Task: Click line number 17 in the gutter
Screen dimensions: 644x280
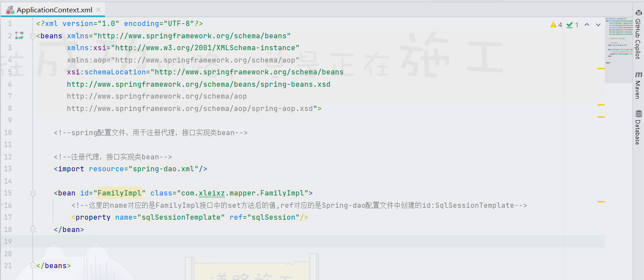Action: click(7, 217)
